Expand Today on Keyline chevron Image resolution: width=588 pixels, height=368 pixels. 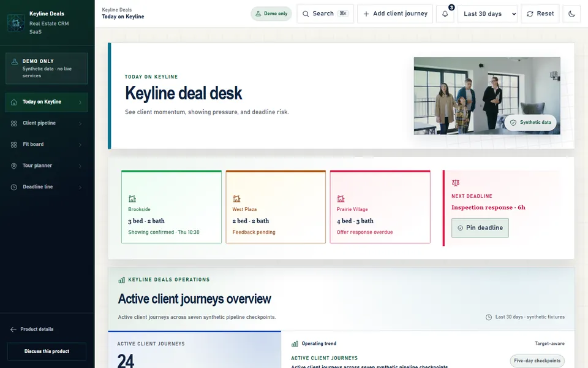80,102
